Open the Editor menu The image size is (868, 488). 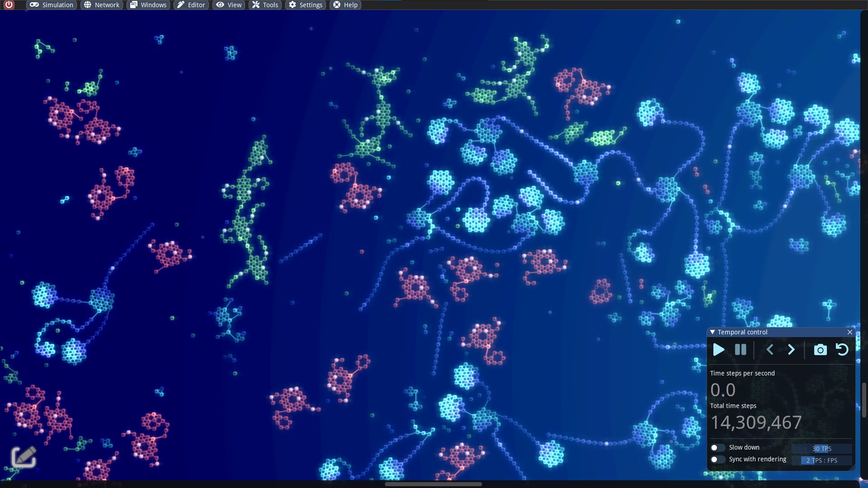[x=191, y=5]
